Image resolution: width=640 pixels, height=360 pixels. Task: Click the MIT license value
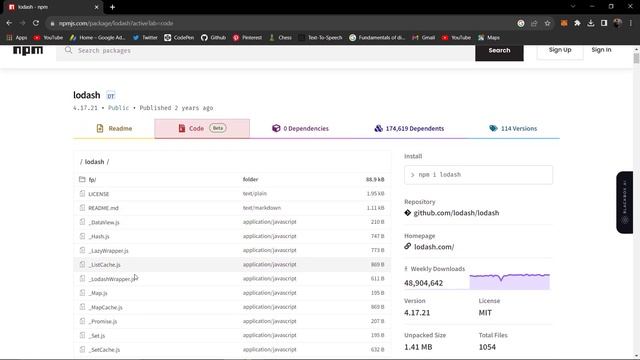(x=485, y=313)
